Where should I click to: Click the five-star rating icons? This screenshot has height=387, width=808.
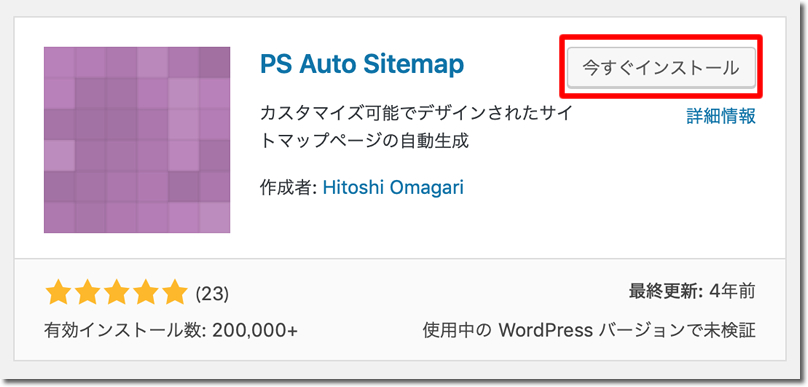click(116, 293)
